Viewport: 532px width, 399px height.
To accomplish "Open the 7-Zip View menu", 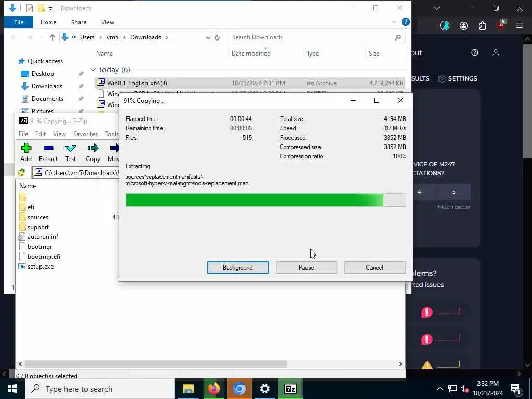I will pos(59,134).
